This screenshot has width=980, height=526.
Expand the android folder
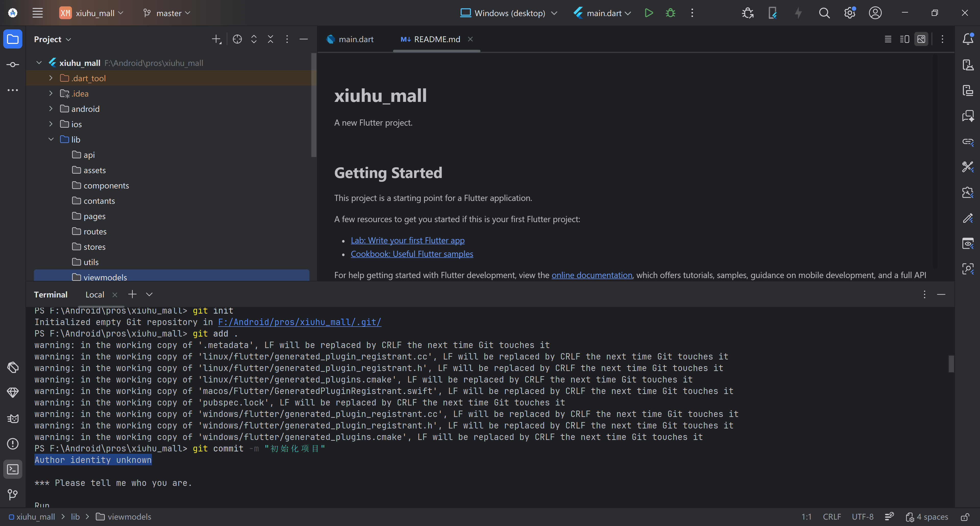point(51,109)
